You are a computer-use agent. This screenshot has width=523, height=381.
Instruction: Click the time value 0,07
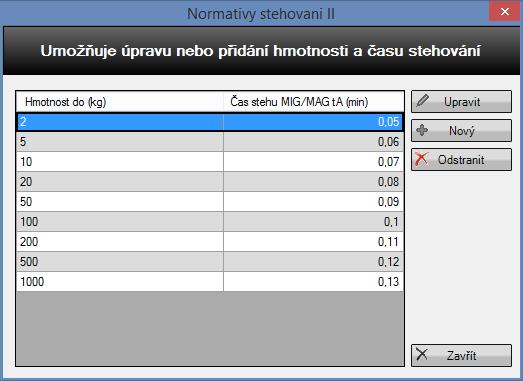click(x=389, y=162)
